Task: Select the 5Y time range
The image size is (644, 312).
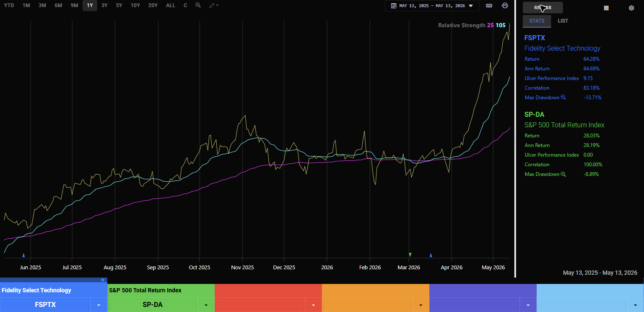Action: click(x=119, y=5)
